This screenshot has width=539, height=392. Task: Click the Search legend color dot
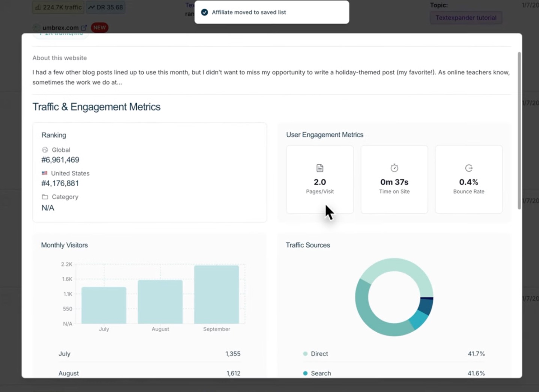[305, 373]
